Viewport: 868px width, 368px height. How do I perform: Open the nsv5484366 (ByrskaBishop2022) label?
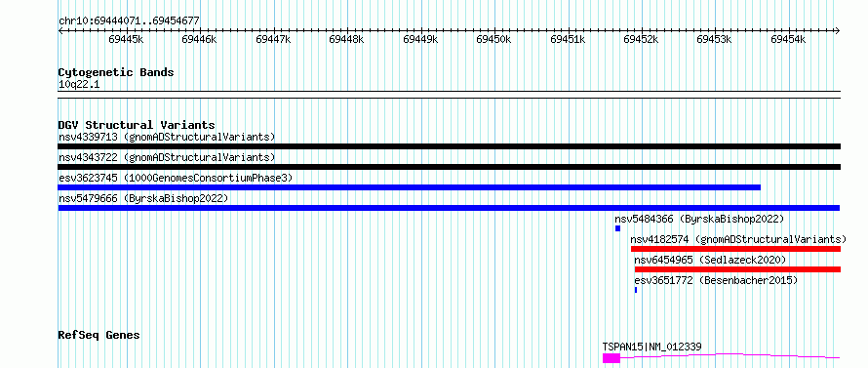coord(699,219)
